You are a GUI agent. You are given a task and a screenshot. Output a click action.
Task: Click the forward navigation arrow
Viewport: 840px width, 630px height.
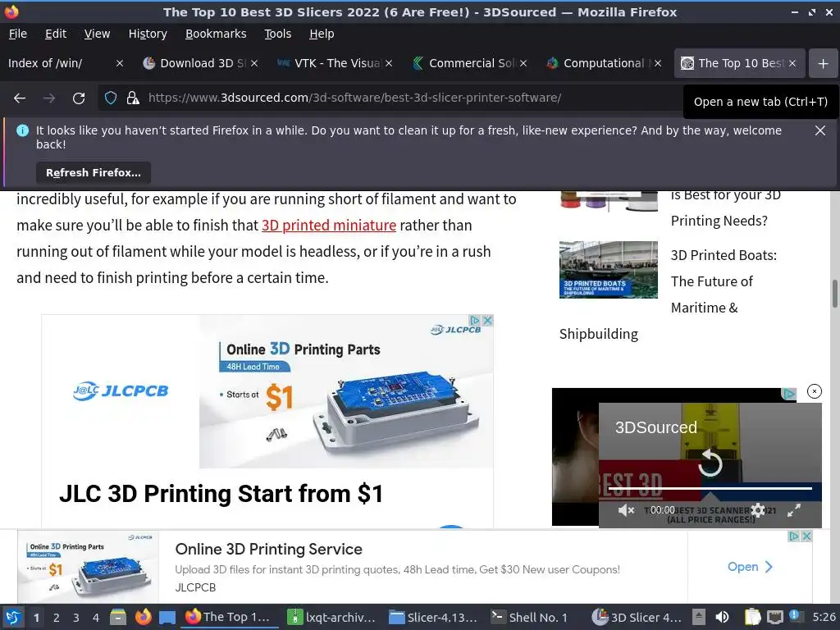pos(49,98)
